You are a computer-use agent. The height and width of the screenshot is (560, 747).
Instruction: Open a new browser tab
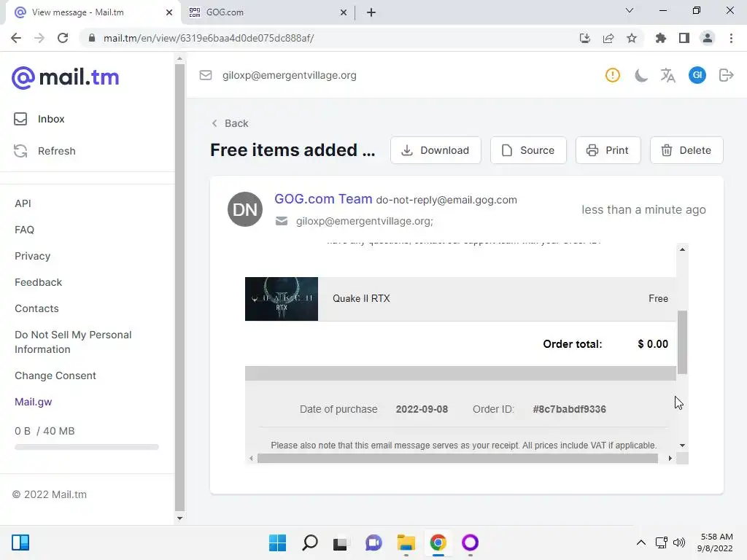[371, 12]
